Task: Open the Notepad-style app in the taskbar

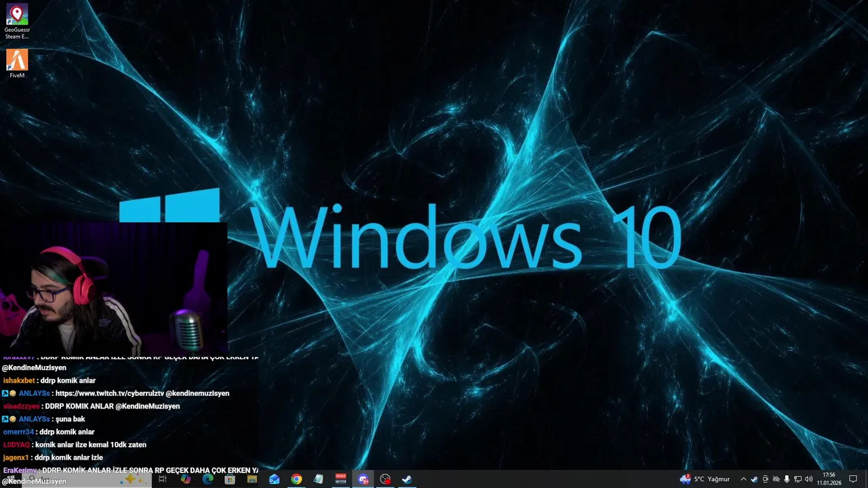Action: point(319,479)
